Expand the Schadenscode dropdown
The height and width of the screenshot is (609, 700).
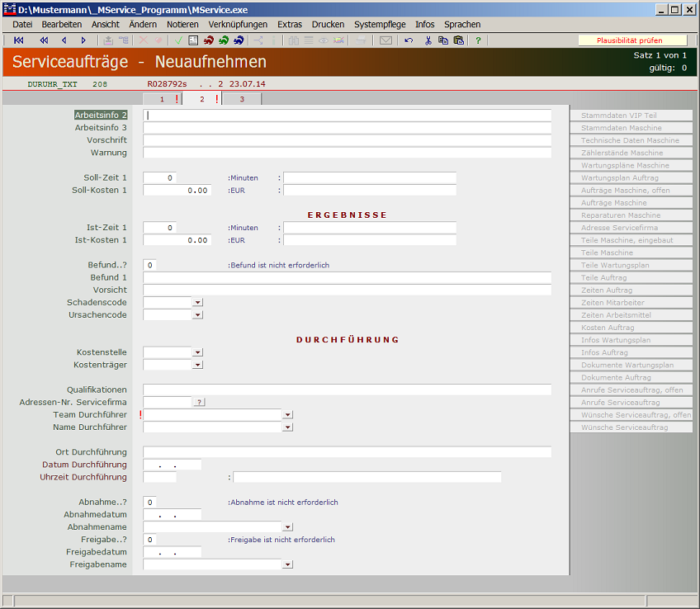tap(197, 303)
